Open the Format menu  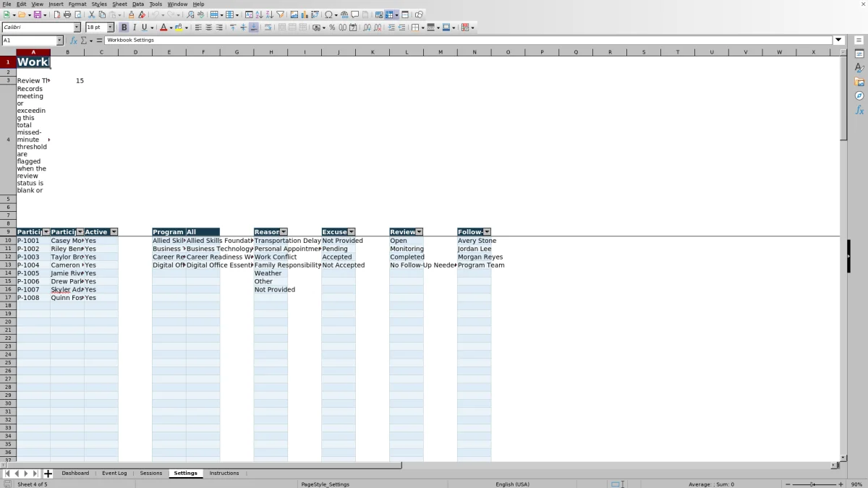(77, 4)
